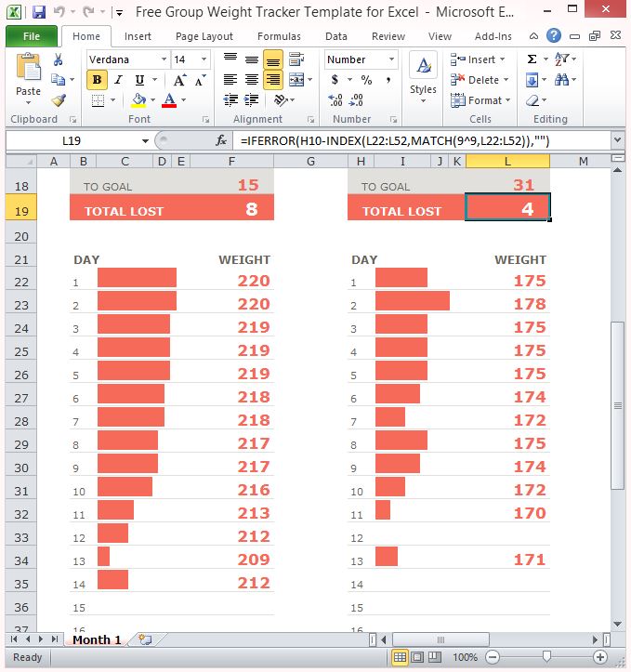This screenshot has height=672, width=631.
Task: Click the Cut scissors icon
Action: (x=59, y=59)
